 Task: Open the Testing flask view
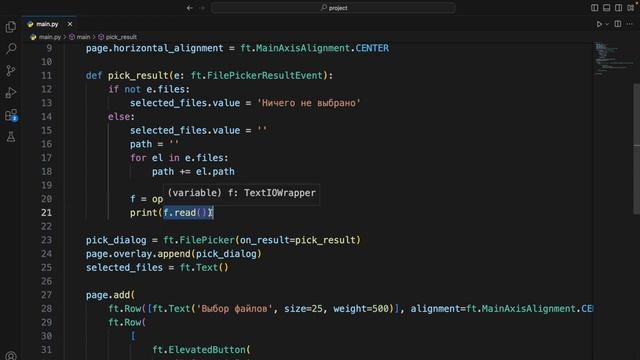(x=11, y=137)
